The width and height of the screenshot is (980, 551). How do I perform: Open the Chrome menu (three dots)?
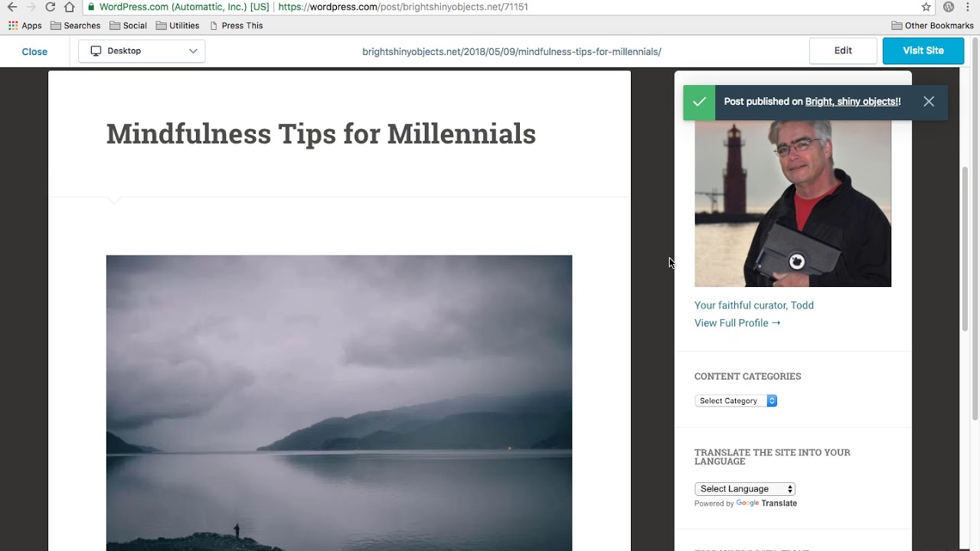[x=969, y=7]
